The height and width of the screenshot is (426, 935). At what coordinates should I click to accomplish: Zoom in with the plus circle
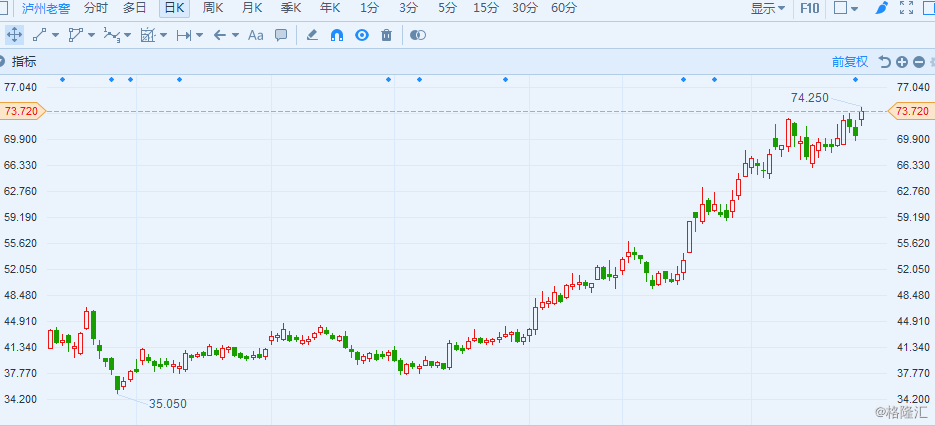pyautogui.click(x=902, y=61)
